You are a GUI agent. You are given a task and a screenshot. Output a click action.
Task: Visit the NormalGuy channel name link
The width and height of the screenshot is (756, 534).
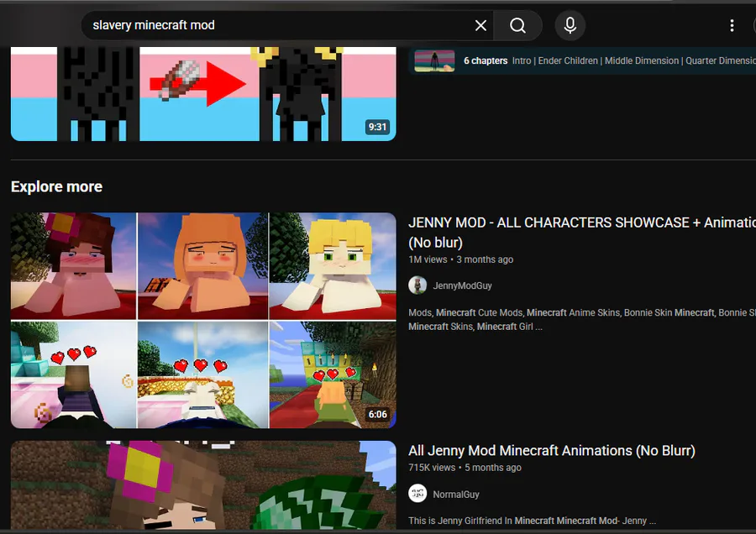click(456, 495)
